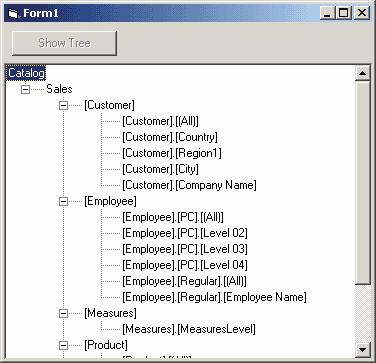
Task: Select the [Product] tree label
Action: [x=106, y=345]
